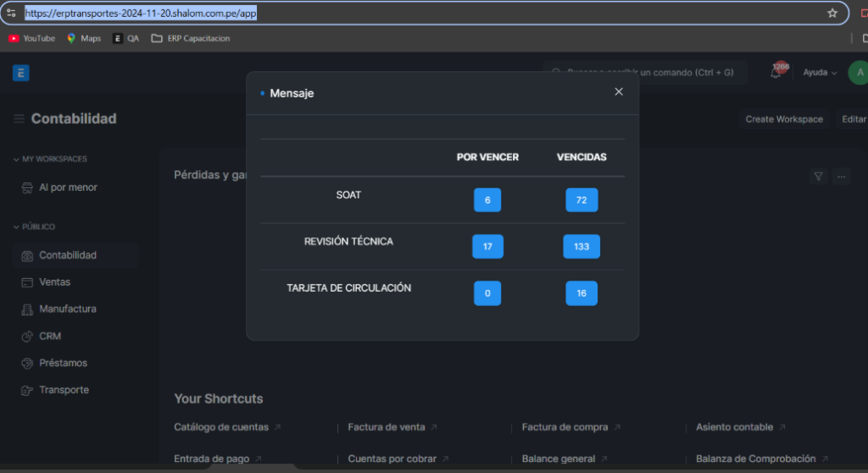The image size is (868, 473).
Task: Click the CRM sidebar icon
Action: click(x=26, y=337)
